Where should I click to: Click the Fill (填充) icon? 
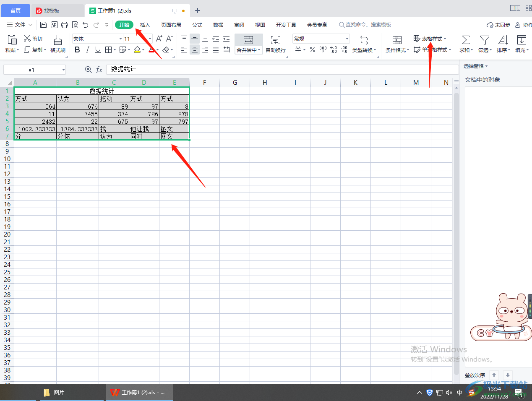click(x=522, y=40)
